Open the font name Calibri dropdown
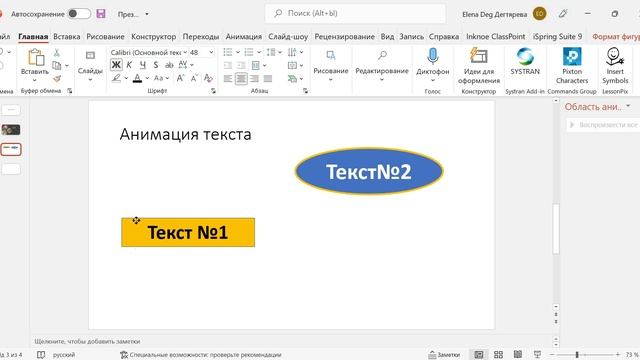The height and width of the screenshot is (360, 640). click(185, 52)
